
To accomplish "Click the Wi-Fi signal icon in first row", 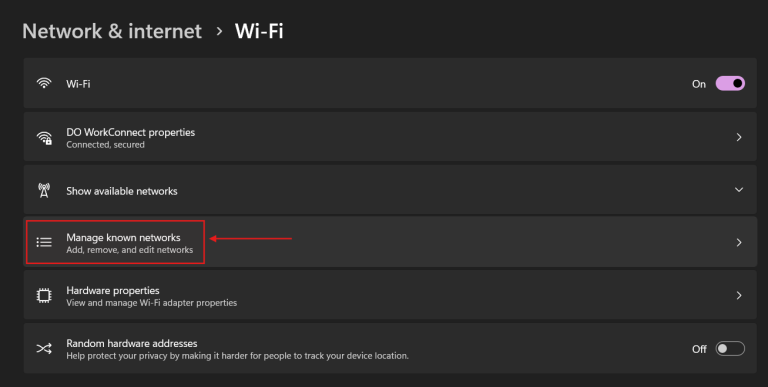I will click(44, 83).
